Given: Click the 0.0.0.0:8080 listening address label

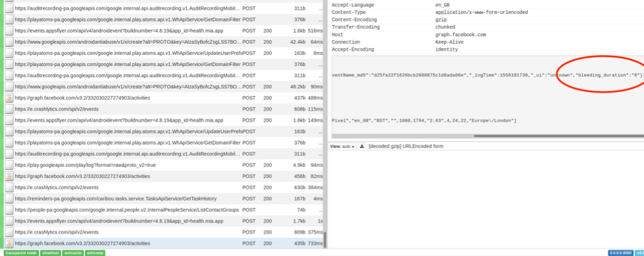Looking at the screenshot, I should click(620, 253).
